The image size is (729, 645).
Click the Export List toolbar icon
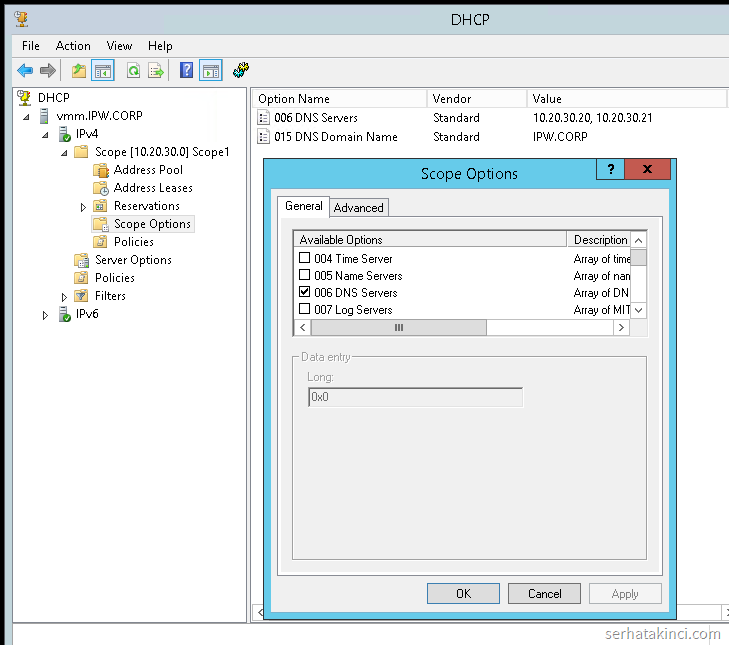156,70
